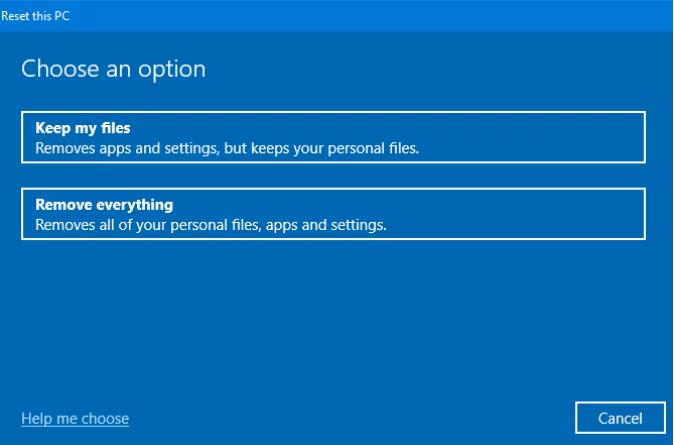Open the Help me choose link

[x=75, y=418]
